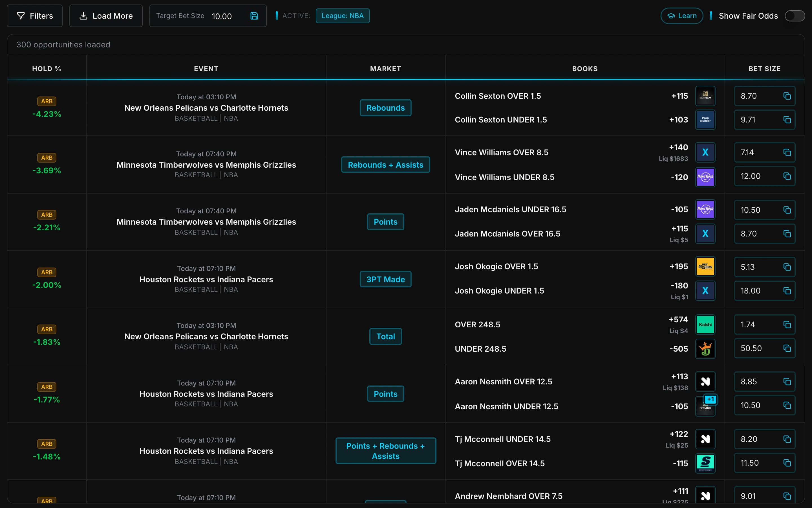
Task: Show the +1 extra books for Nesmith UNDER
Action: click(710, 399)
